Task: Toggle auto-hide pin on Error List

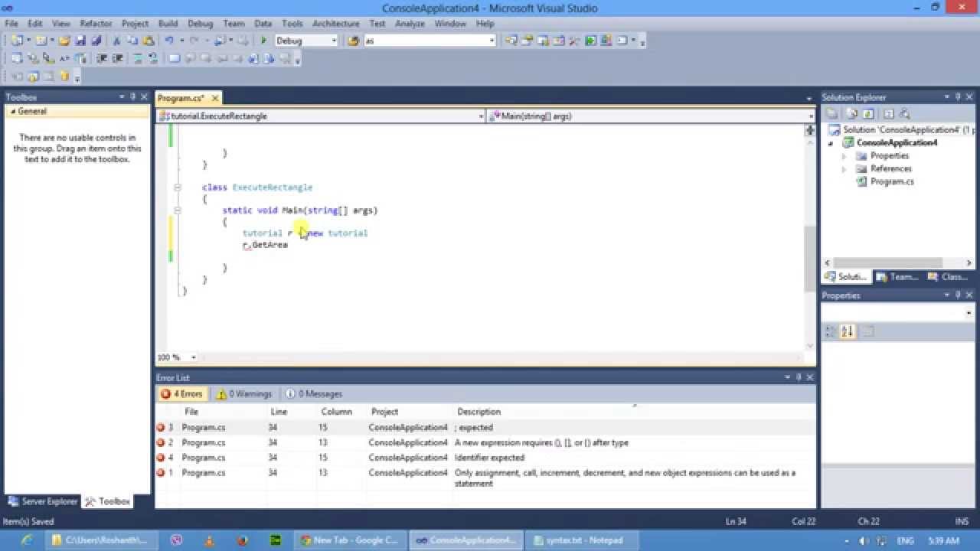Action: 798,377
